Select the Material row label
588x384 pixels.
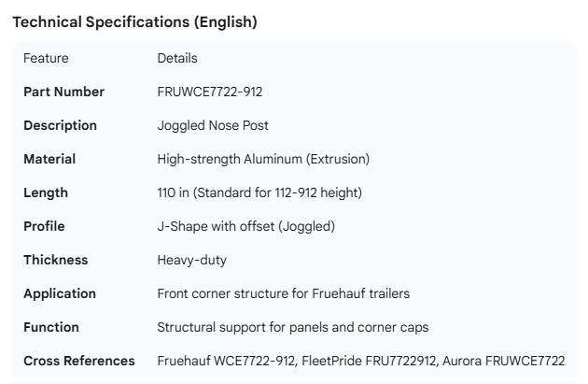coord(49,159)
